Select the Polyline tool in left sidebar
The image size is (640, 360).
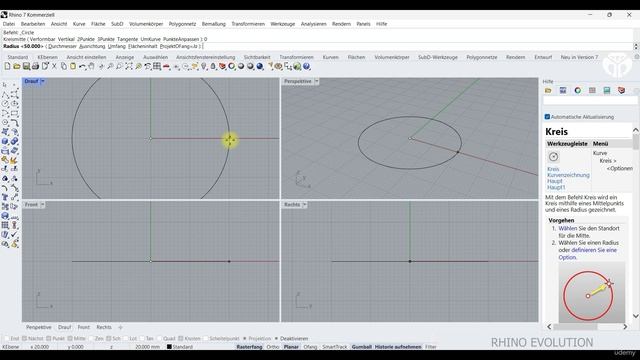tap(5, 94)
